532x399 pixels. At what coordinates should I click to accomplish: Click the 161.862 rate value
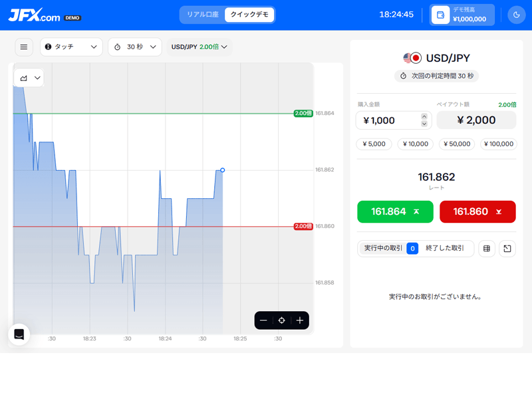(x=436, y=177)
